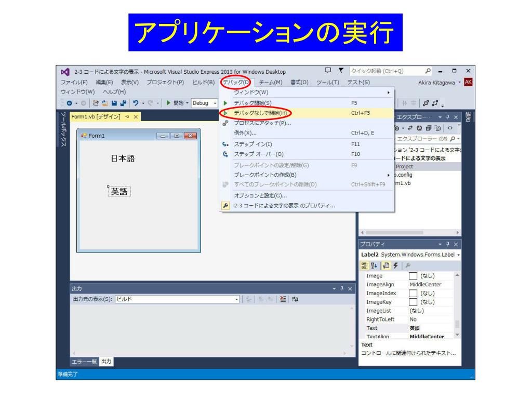Click Solution Explorer view code icon
The height and width of the screenshot is (399, 532).
pos(450,128)
